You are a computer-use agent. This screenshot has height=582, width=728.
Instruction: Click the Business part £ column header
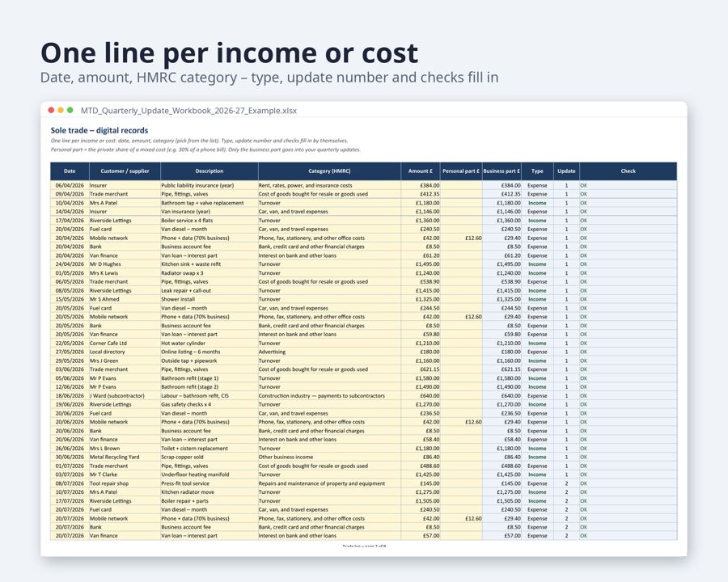[502, 171]
